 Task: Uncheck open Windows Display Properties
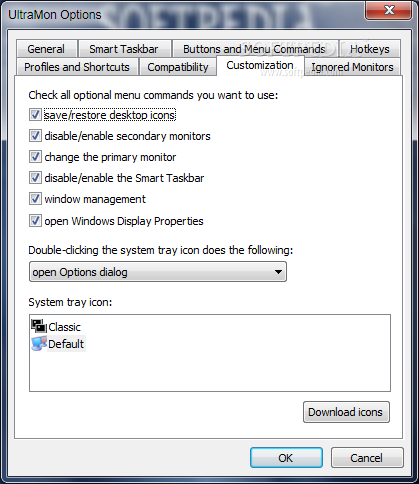(x=35, y=221)
